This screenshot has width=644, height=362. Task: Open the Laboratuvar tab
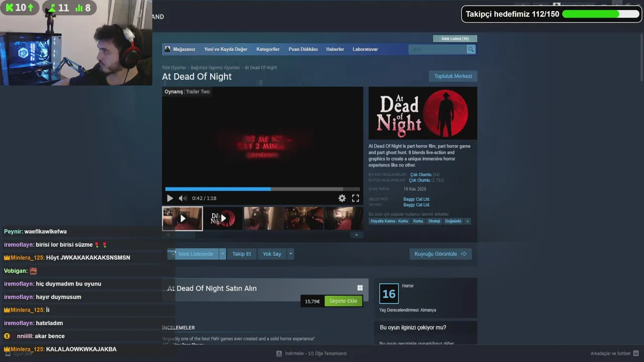(x=365, y=49)
